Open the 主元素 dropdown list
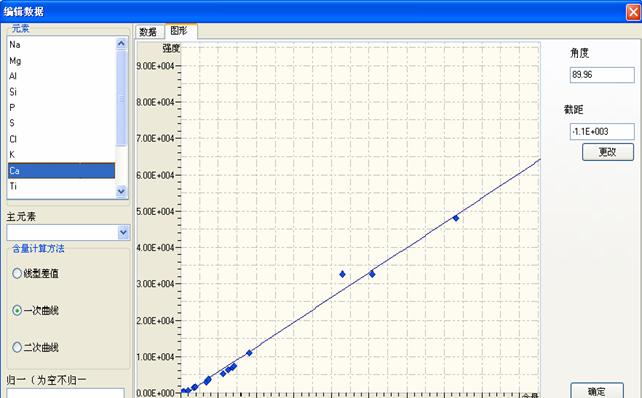 [x=123, y=233]
